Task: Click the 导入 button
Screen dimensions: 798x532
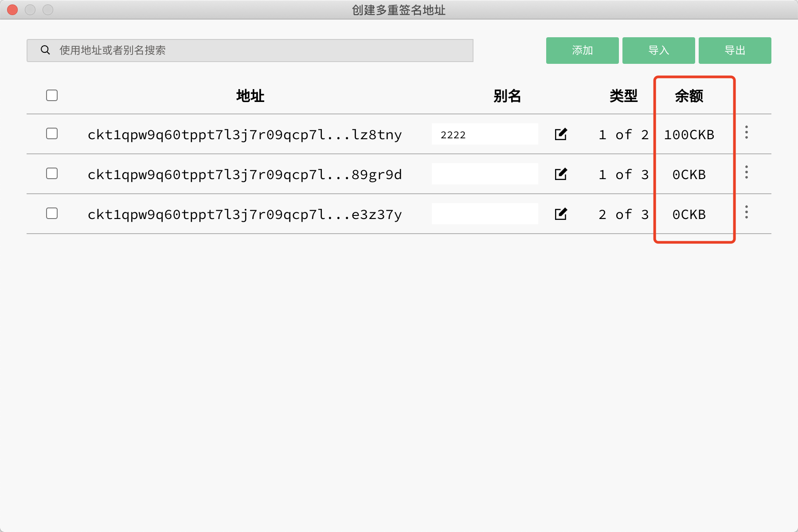Action: point(659,51)
